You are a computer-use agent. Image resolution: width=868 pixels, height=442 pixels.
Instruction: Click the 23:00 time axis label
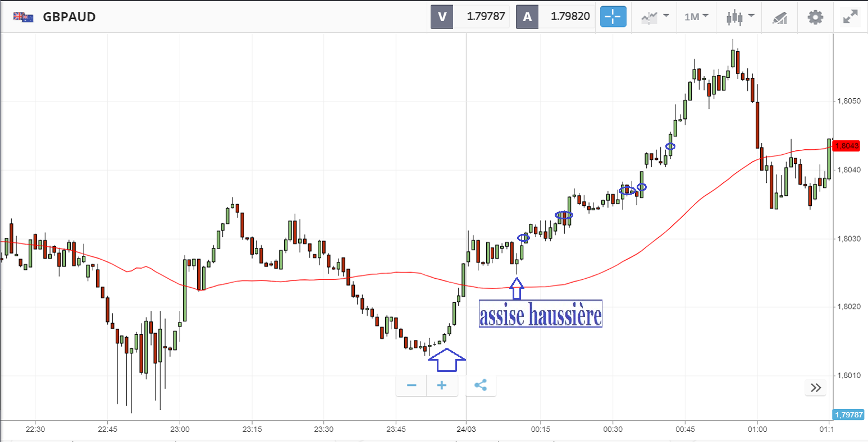[180, 430]
